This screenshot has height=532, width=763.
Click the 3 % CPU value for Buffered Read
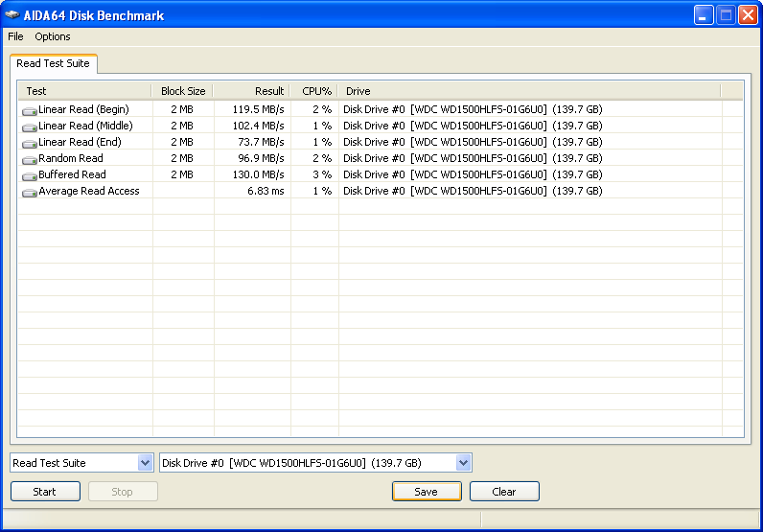click(x=322, y=174)
